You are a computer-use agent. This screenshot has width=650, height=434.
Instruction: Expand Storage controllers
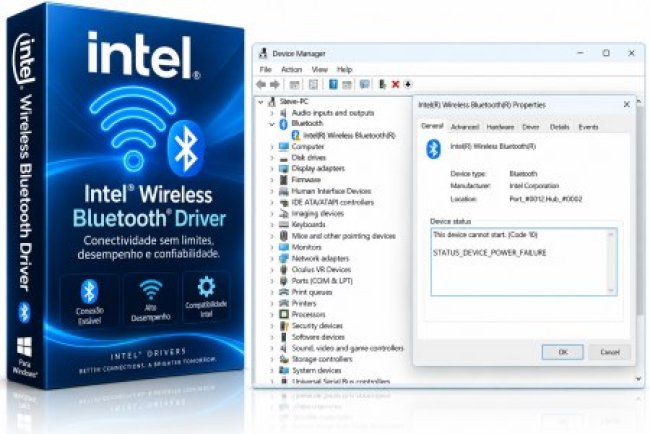[272, 359]
